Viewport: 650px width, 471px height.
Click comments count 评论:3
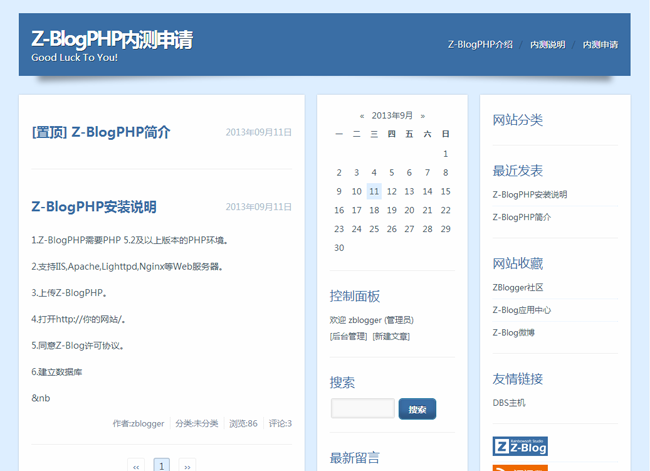280,424
